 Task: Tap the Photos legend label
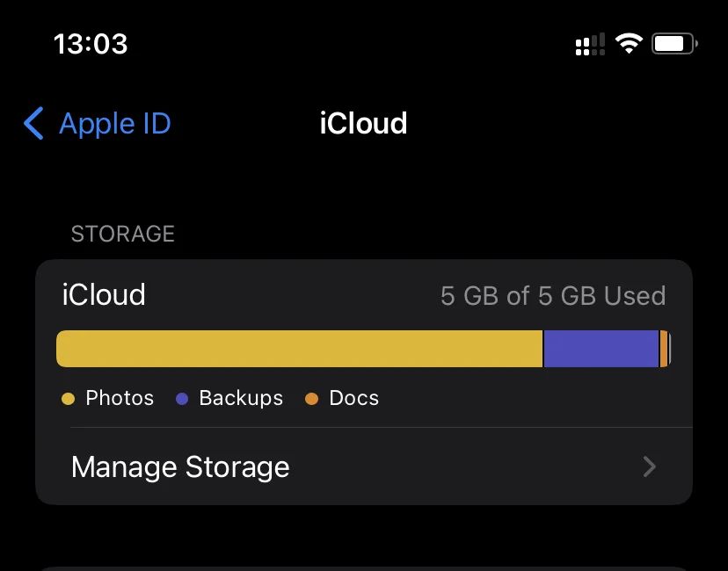click(x=120, y=398)
